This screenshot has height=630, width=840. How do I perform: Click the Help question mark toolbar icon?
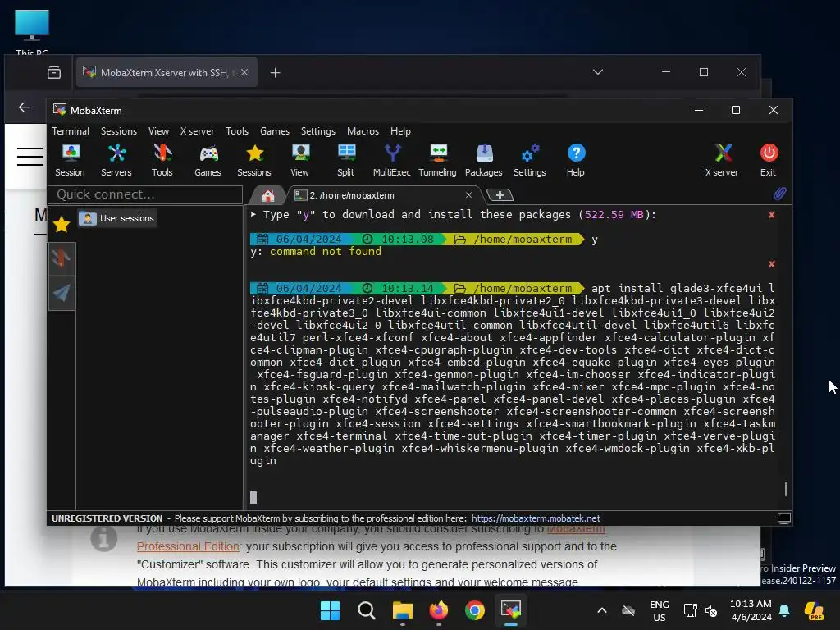(x=576, y=160)
